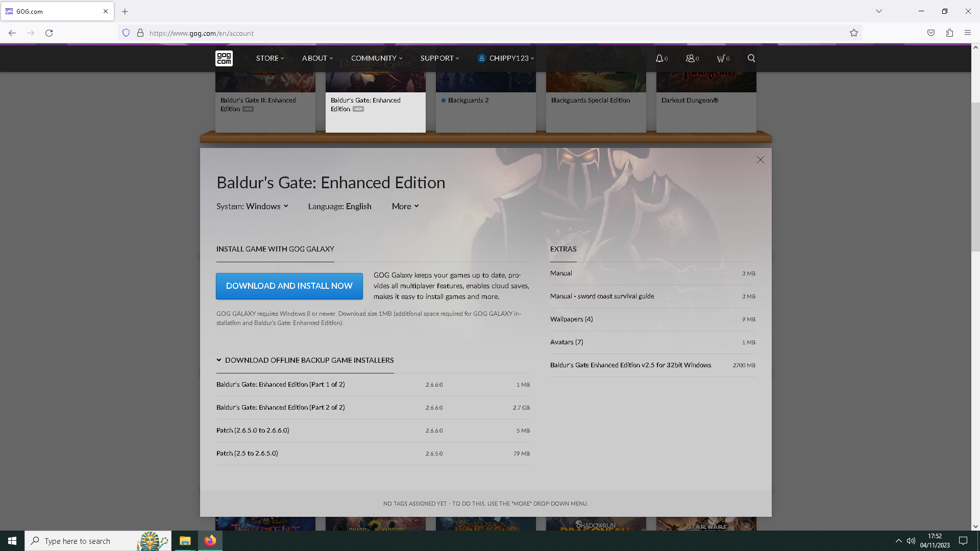980x551 pixels.
Task: Open the Firefox hamburger menu
Action: pyautogui.click(x=968, y=33)
